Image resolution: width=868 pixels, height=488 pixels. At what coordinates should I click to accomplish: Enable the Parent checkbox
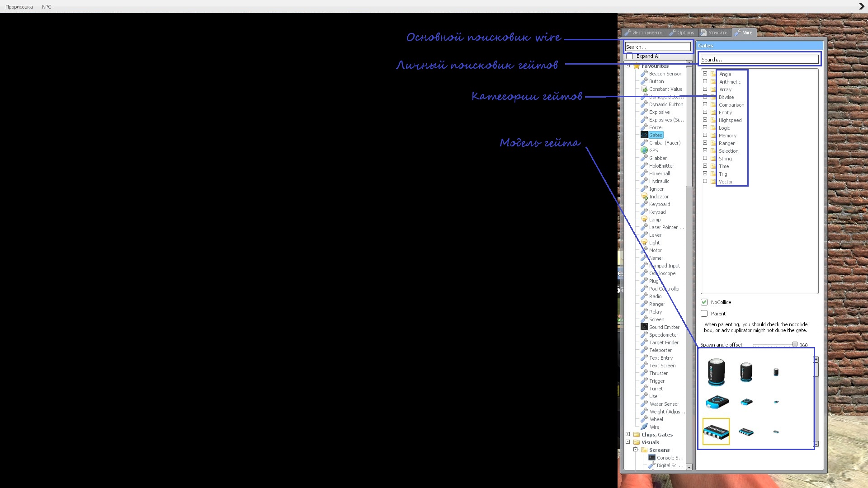[704, 314]
